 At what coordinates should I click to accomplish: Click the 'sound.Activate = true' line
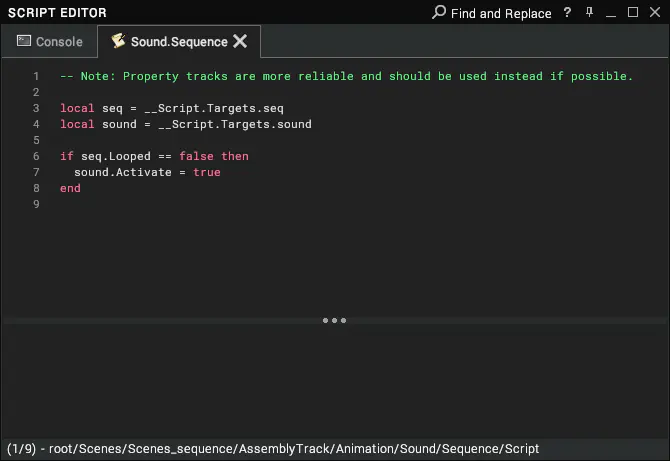tap(147, 172)
